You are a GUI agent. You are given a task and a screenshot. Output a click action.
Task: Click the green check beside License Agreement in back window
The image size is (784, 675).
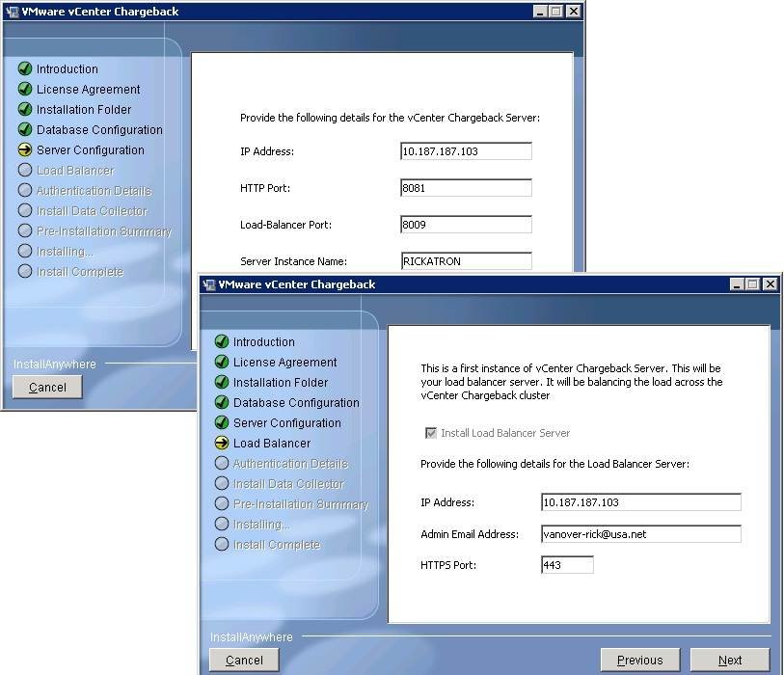(25, 90)
